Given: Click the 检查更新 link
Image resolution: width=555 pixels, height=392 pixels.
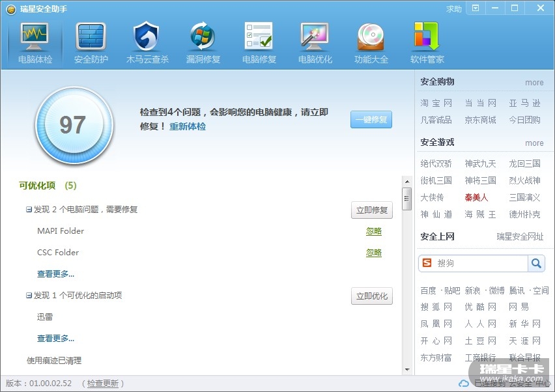Looking at the screenshot, I should pyautogui.click(x=103, y=384).
